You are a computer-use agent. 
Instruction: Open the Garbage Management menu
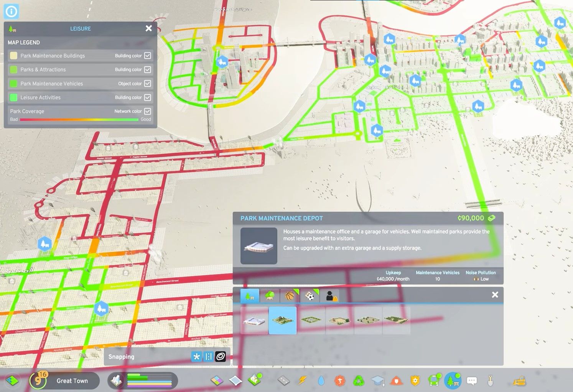coord(358,380)
